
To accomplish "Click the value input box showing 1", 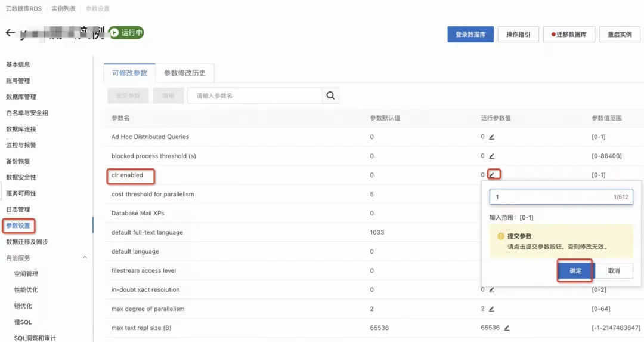I will (549, 197).
